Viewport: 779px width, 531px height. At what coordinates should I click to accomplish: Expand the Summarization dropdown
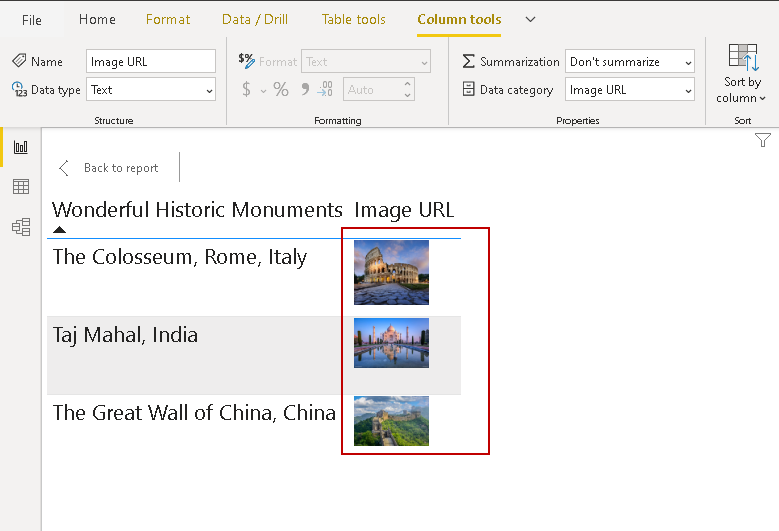click(x=630, y=62)
